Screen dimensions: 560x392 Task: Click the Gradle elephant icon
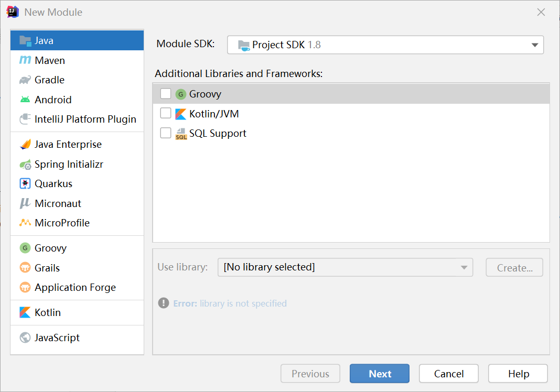coord(25,80)
